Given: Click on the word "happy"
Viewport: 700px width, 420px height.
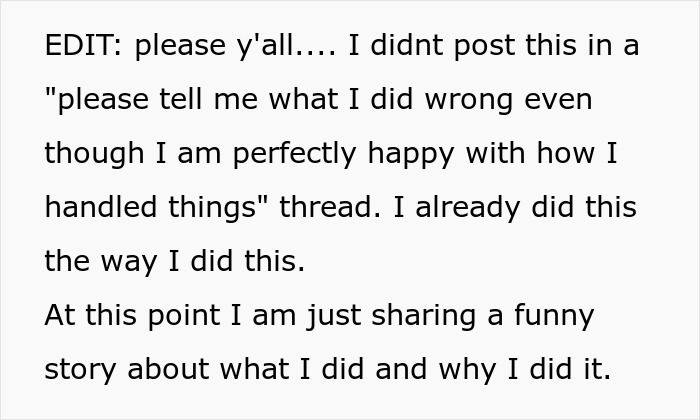Looking at the screenshot, I should tap(411, 154).
